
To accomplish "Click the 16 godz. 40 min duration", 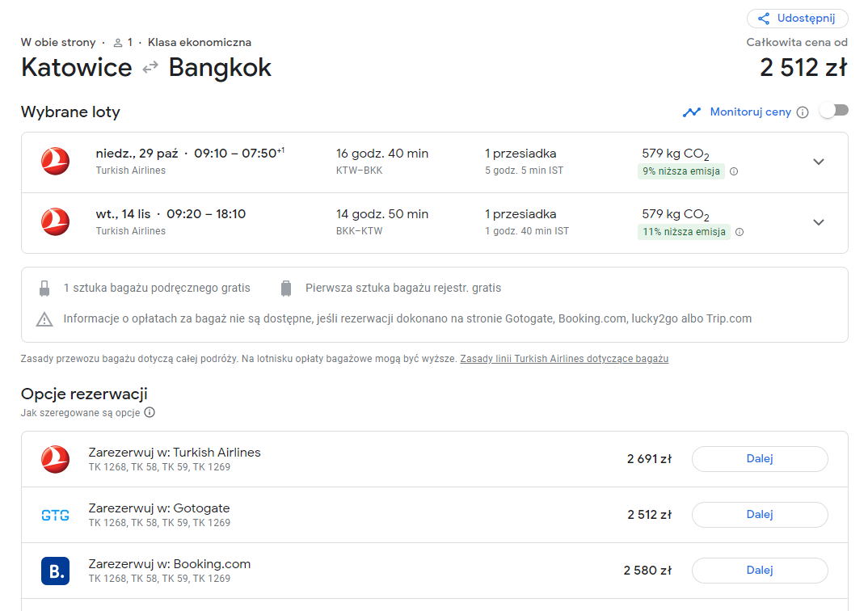I will [x=382, y=154].
